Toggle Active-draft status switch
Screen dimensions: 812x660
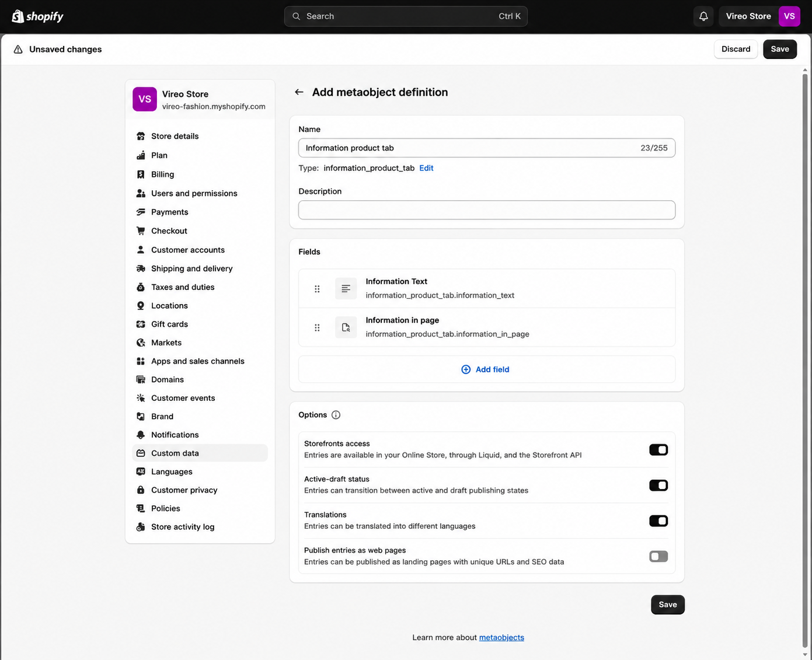coord(658,486)
